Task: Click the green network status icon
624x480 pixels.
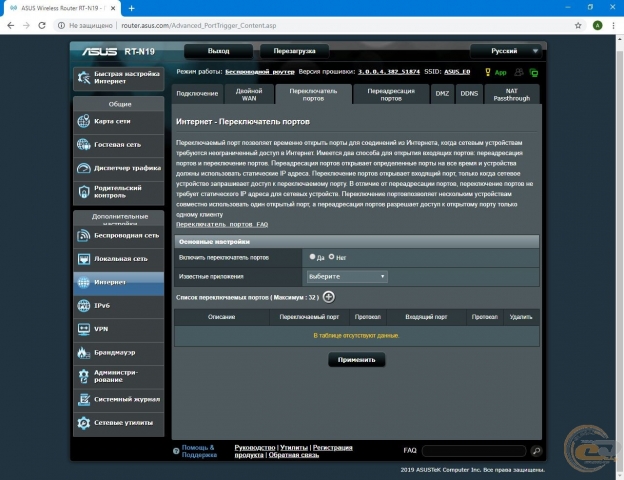Action: coord(534,72)
